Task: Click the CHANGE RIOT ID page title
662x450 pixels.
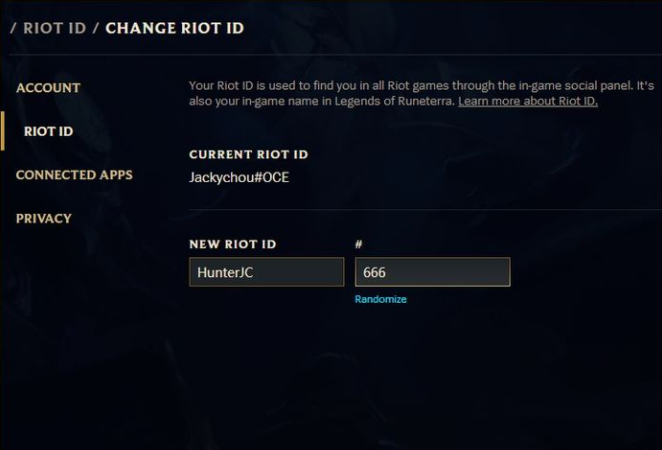Action: click(x=175, y=28)
